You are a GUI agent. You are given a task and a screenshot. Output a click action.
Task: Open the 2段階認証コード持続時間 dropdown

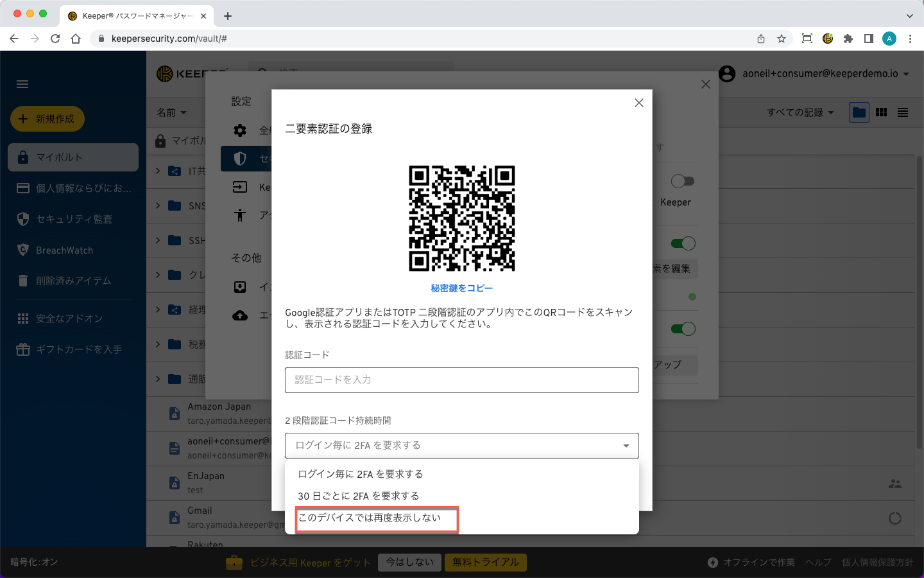pyautogui.click(x=461, y=446)
